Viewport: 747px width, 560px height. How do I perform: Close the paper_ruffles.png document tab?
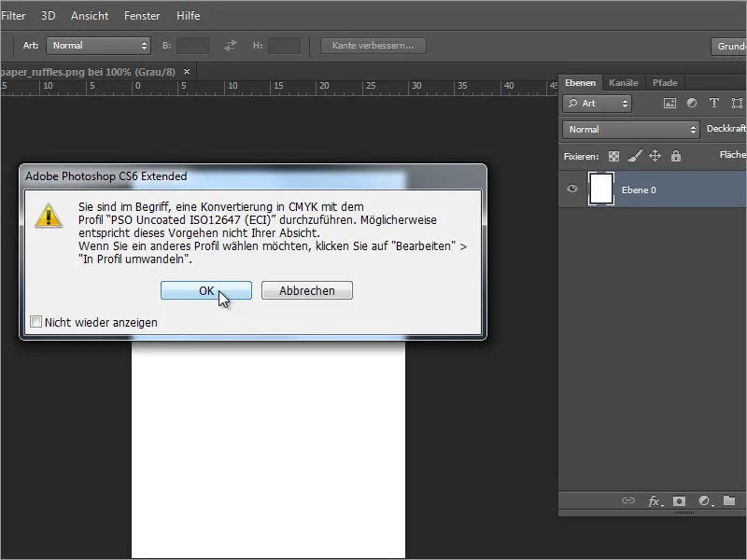tap(187, 72)
